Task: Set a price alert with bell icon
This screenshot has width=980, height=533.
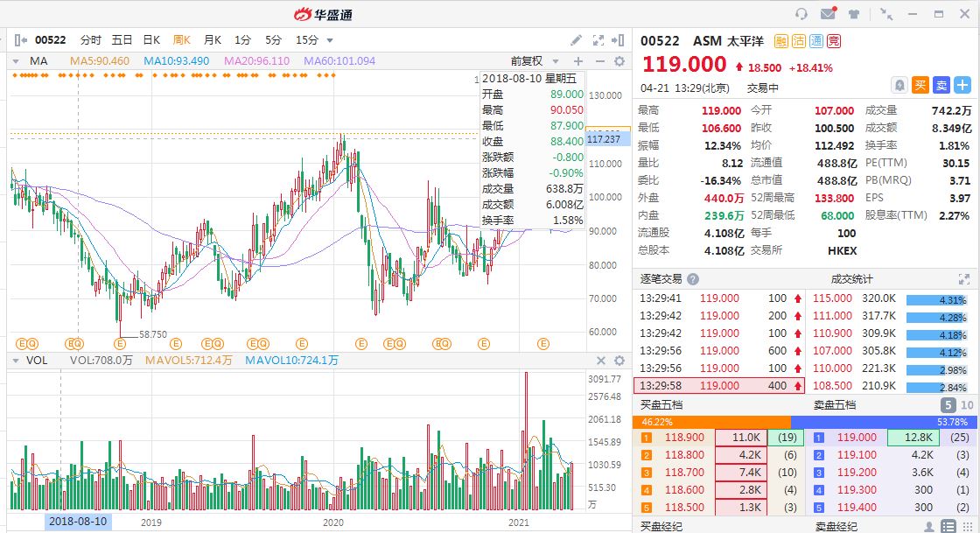Action: [x=899, y=85]
